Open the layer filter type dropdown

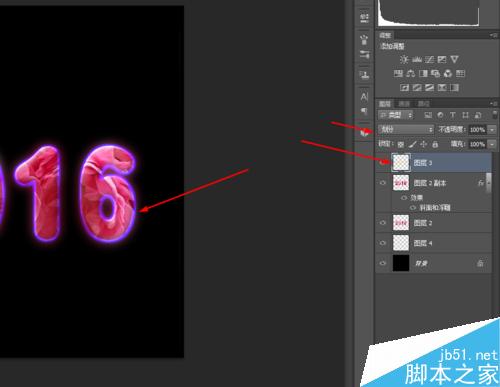pos(396,115)
